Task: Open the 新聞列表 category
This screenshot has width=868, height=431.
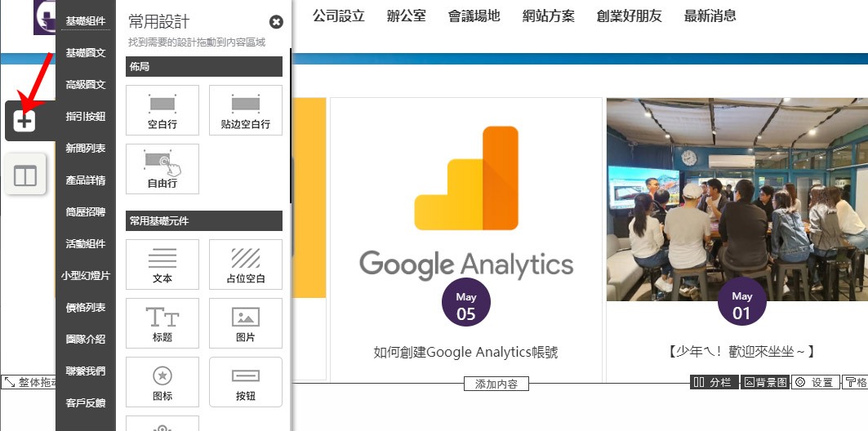Action: [85, 149]
